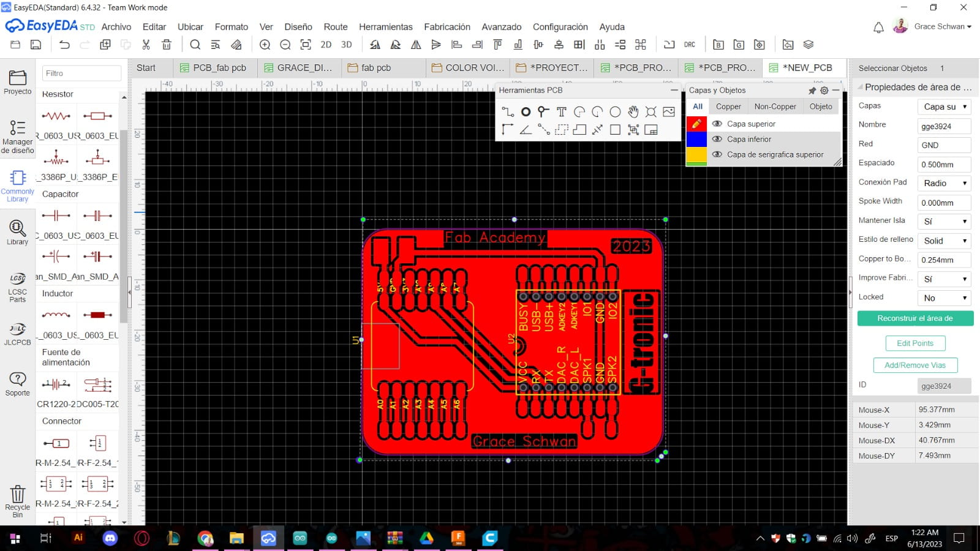Click the Filtro search field

pos(81,73)
